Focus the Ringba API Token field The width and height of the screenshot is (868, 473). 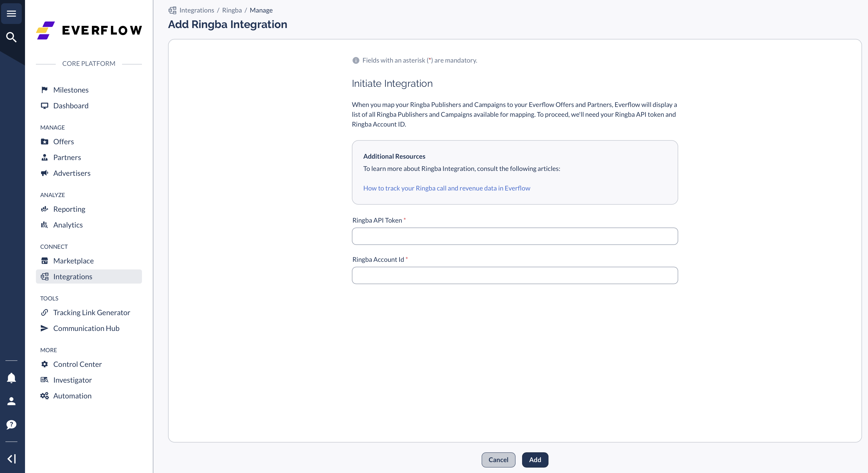point(515,236)
